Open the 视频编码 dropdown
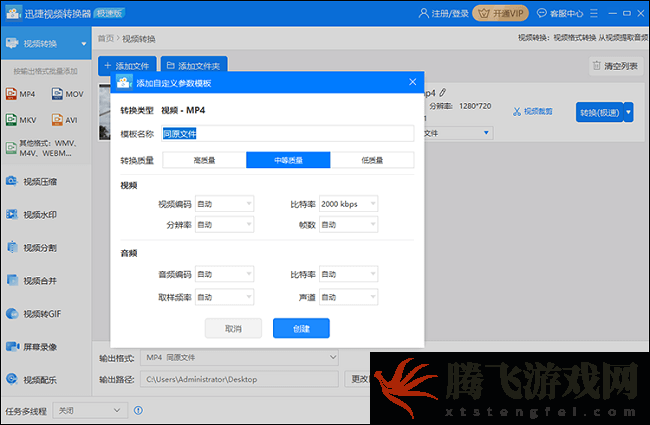This screenshot has height=425, width=650. pos(224,204)
